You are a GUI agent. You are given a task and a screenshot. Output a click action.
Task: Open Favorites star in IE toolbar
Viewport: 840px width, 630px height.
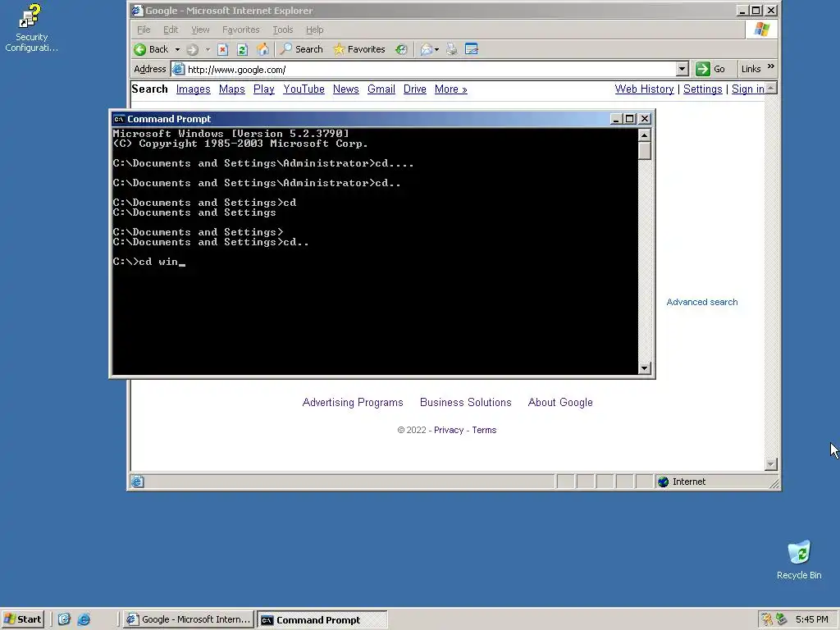pos(359,49)
